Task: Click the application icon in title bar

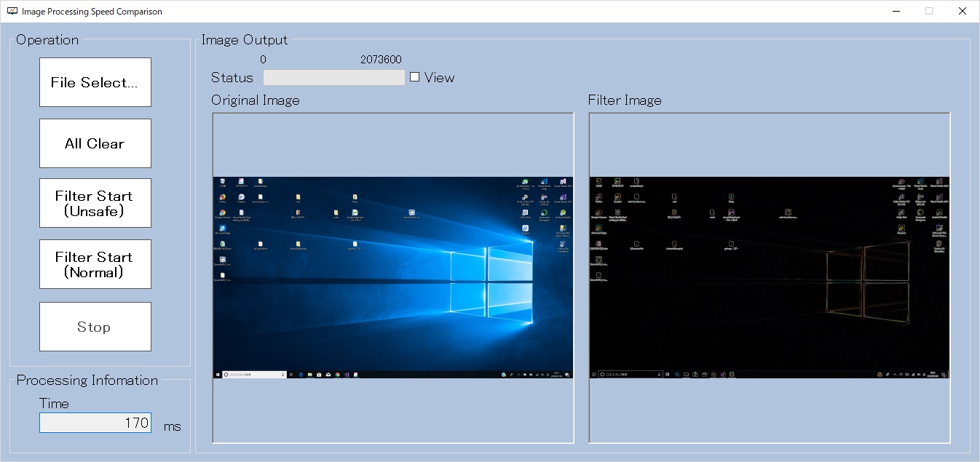Action: [x=12, y=11]
